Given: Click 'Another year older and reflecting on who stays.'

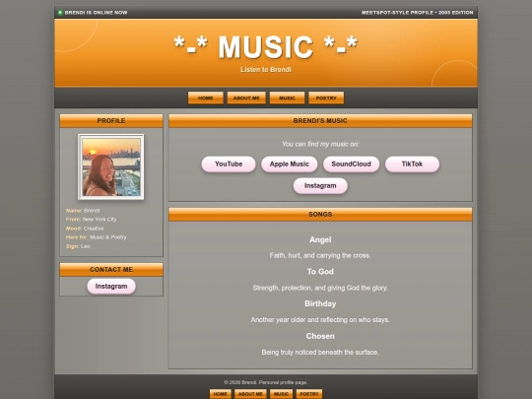Looking at the screenshot, I should tap(320, 320).
